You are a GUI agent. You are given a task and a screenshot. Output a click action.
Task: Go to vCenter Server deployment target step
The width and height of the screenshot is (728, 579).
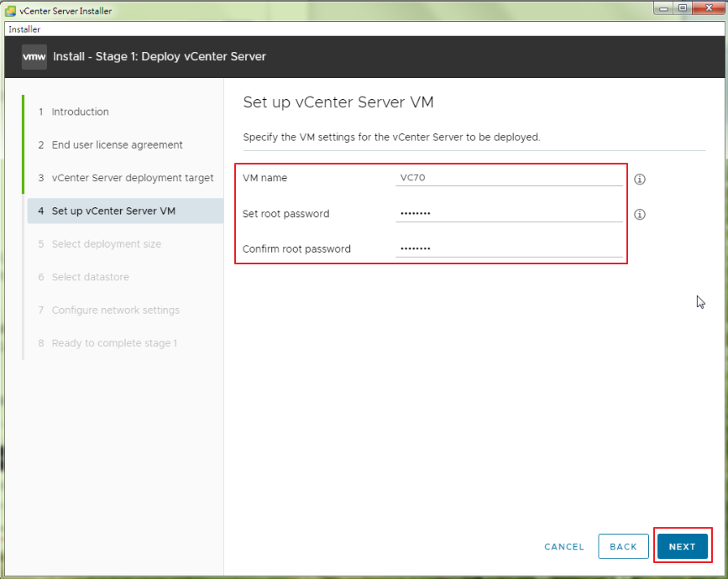pyautogui.click(x=126, y=178)
